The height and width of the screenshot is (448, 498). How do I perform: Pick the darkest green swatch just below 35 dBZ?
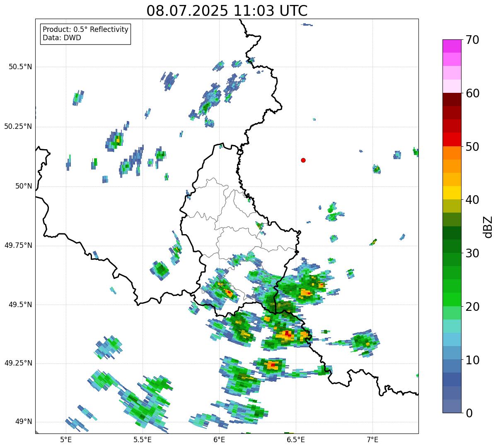(452, 233)
